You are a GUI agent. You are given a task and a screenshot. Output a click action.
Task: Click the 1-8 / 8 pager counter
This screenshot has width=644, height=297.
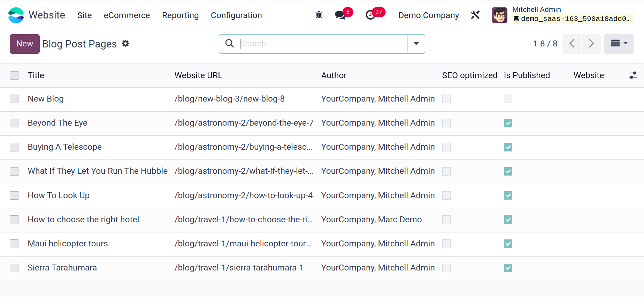click(545, 44)
